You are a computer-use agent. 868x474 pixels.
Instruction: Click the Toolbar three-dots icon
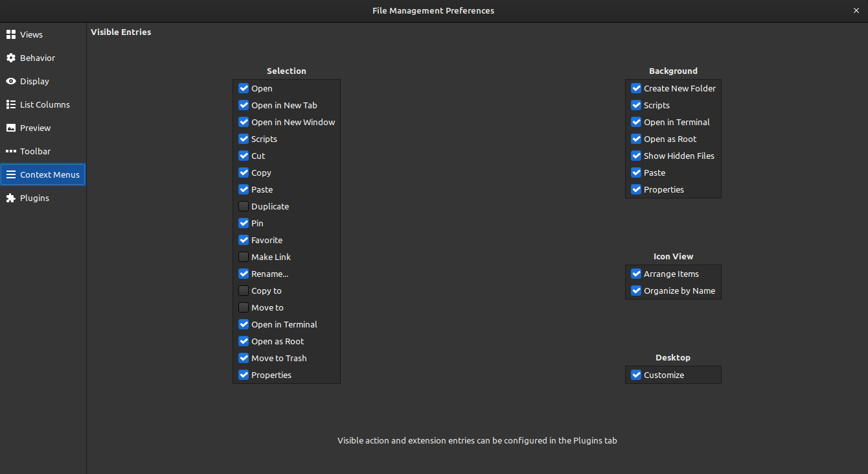10,151
